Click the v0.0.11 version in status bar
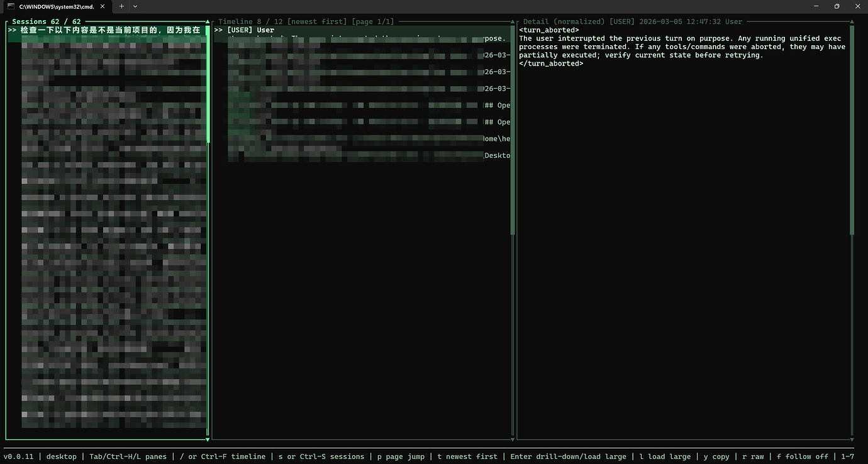The height and width of the screenshot is (464, 868). (19, 456)
